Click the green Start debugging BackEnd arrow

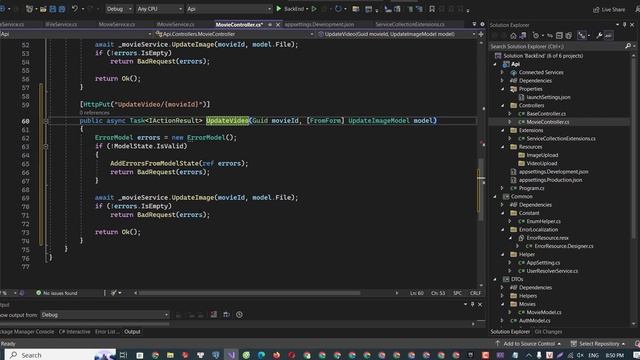click(279, 9)
